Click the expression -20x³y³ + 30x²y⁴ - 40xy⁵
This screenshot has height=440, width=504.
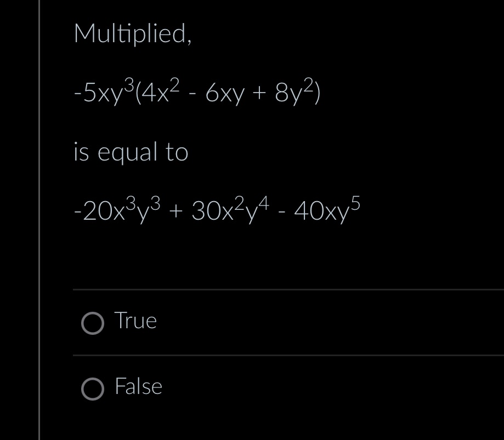click(217, 210)
